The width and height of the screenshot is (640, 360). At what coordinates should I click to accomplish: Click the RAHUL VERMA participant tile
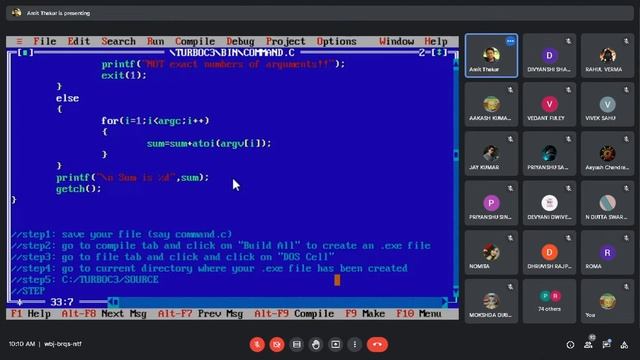607,56
